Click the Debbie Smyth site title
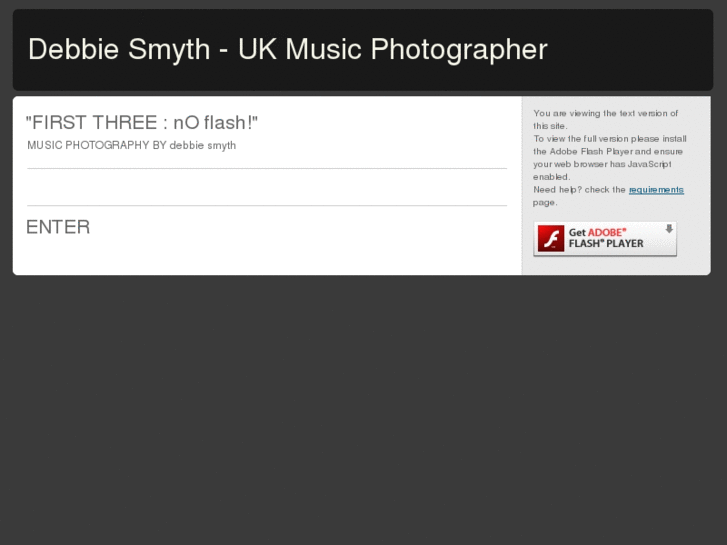 (x=288, y=49)
